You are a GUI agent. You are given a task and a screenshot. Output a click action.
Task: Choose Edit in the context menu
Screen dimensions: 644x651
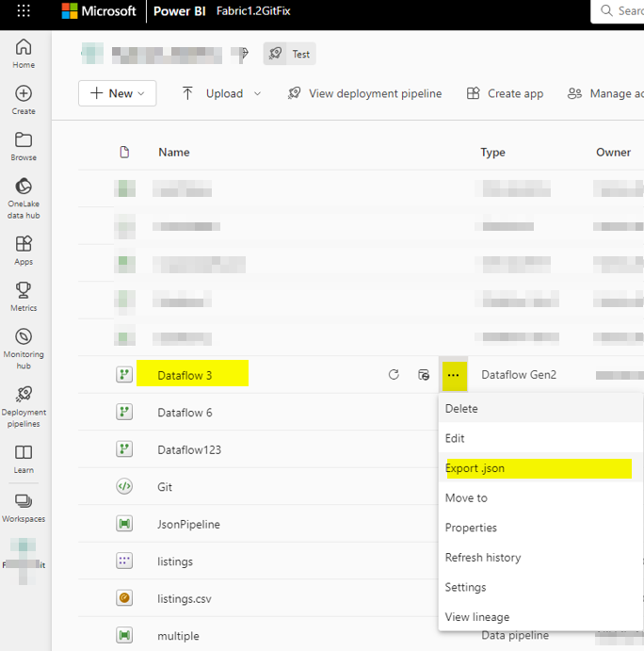pos(540,438)
